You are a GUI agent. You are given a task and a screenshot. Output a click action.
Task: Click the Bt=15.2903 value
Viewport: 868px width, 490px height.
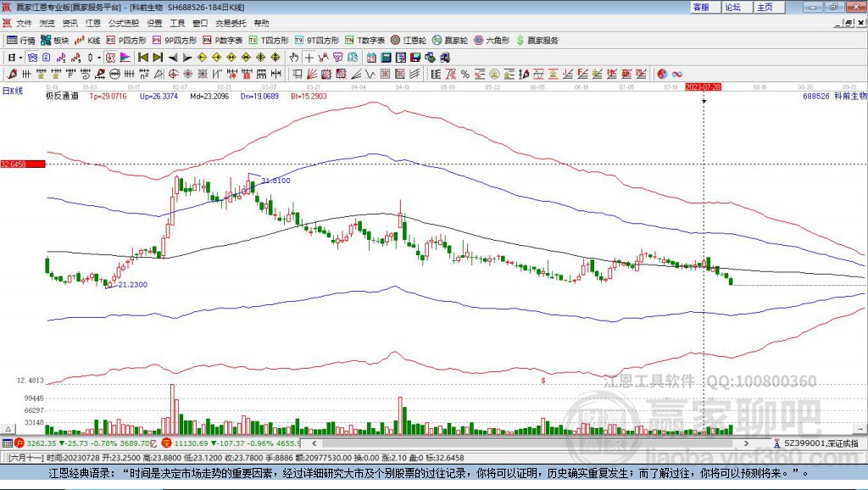coord(309,97)
